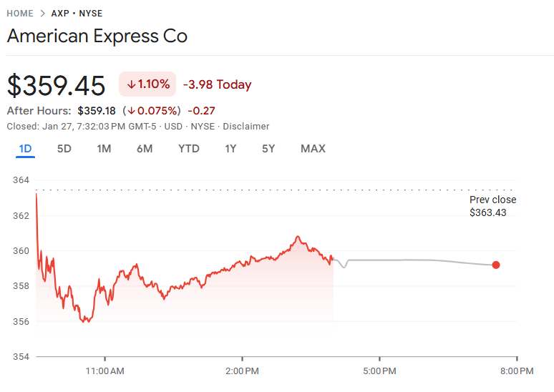This screenshot has height=392, width=554.
Task: Click the gray after-hours chart line
Action: pos(415,260)
